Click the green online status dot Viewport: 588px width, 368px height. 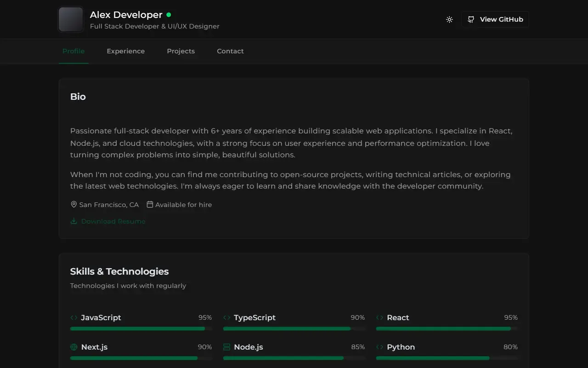[169, 15]
